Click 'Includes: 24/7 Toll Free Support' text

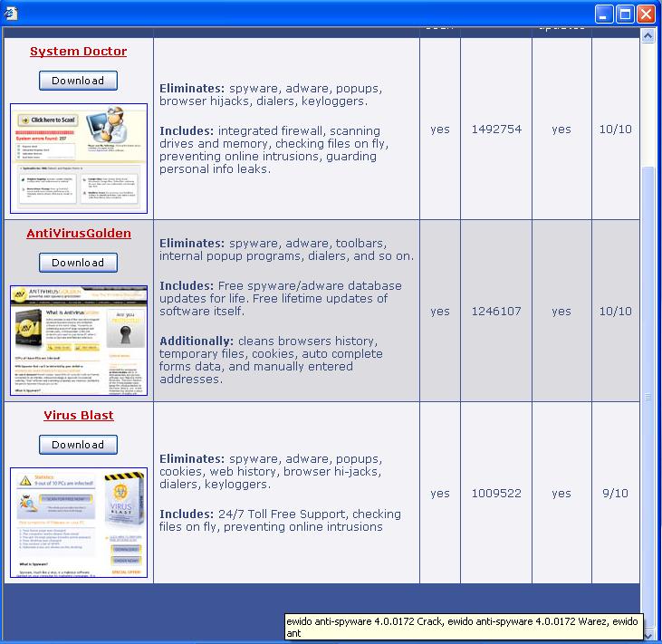click(253, 514)
